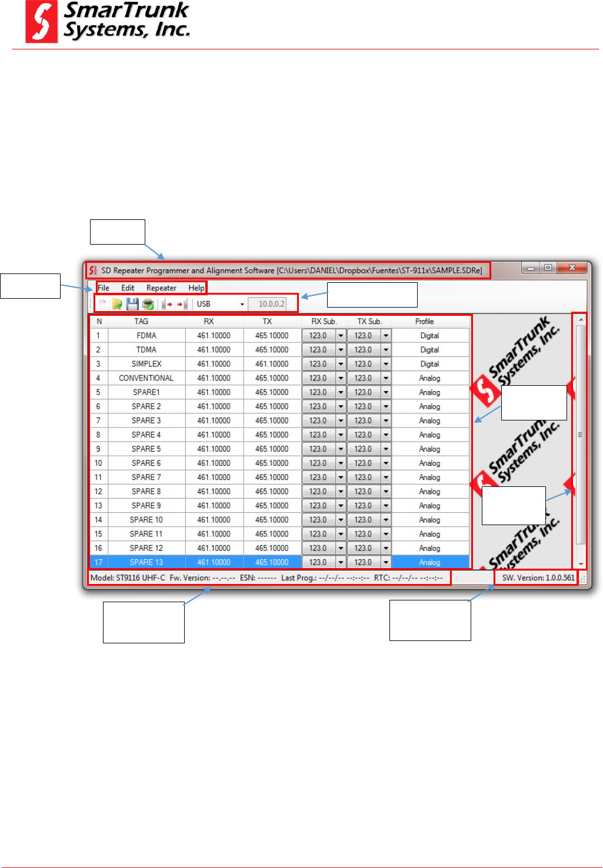The height and width of the screenshot is (868, 603).
Task: Expand TX Sub dropdown for FDMA row
Action: (x=386, y=336)
